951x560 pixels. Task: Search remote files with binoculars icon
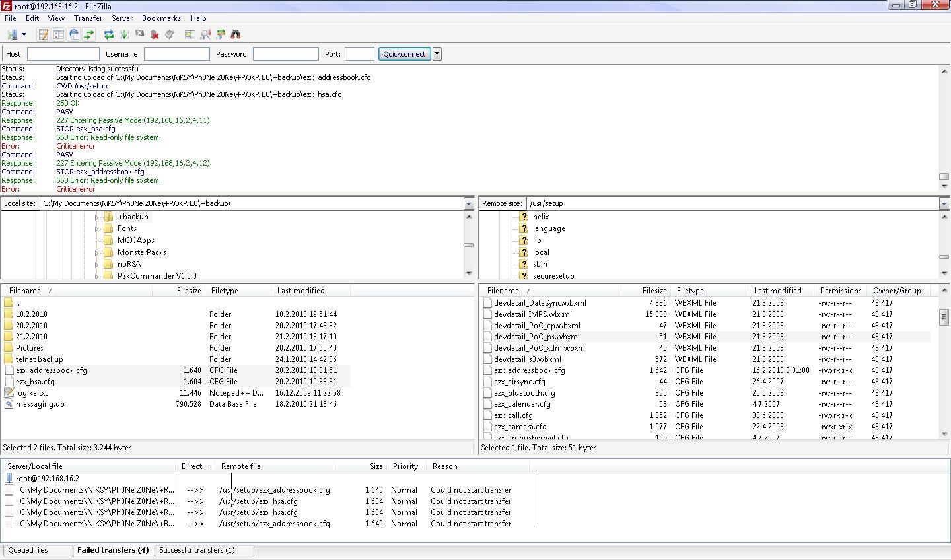(236, 34)
